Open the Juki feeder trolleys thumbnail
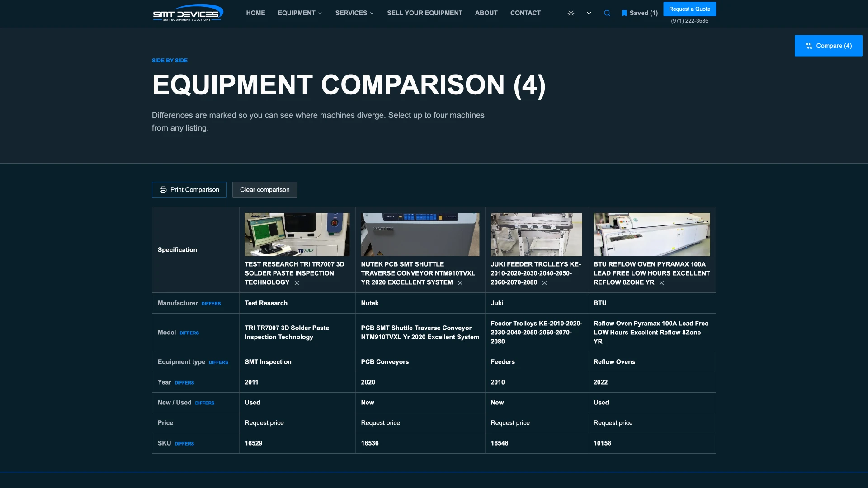 coord(536,235)
